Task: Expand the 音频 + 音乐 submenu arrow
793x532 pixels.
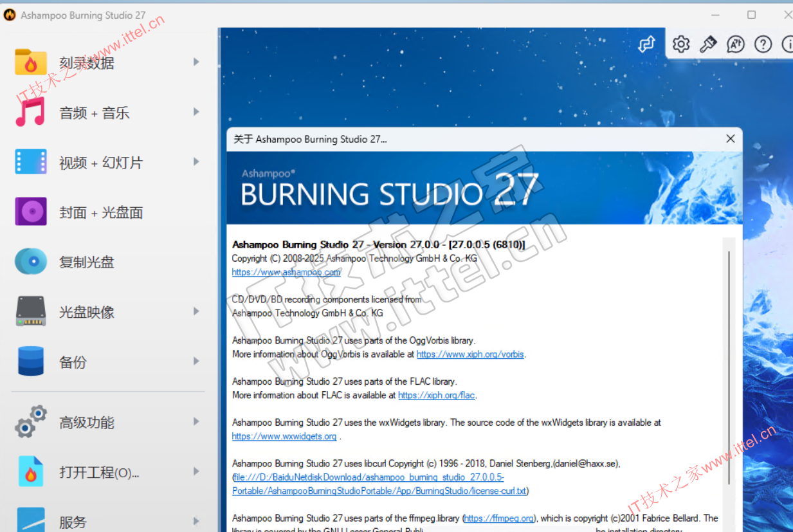Action: [196, 113]
